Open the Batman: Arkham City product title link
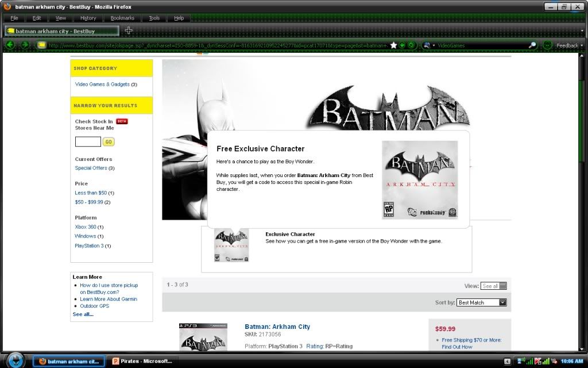Viewport: 588px width, 368px height. (x=277, y=327)
